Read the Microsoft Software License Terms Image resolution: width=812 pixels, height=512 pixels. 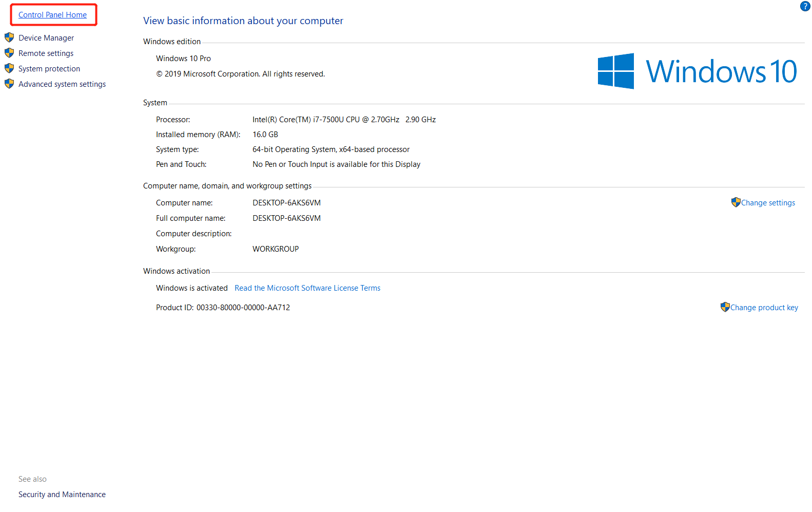[x=307, y=288]
